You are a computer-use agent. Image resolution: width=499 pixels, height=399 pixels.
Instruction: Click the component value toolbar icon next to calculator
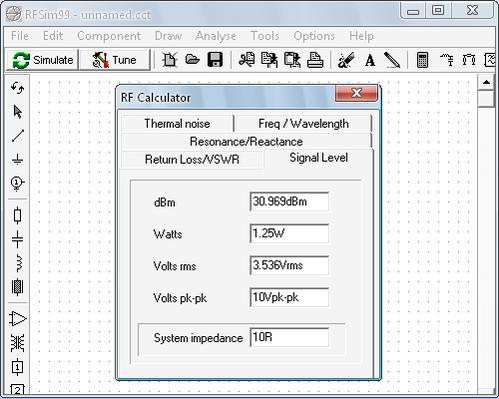447,60
